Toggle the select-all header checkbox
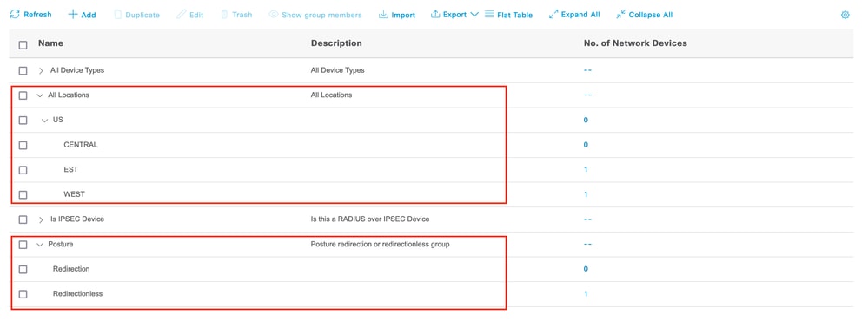 pyautogui.click(x=23, y=45)
